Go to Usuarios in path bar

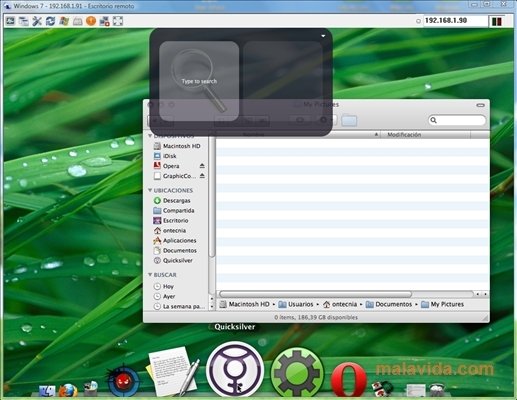coord(296,304)
